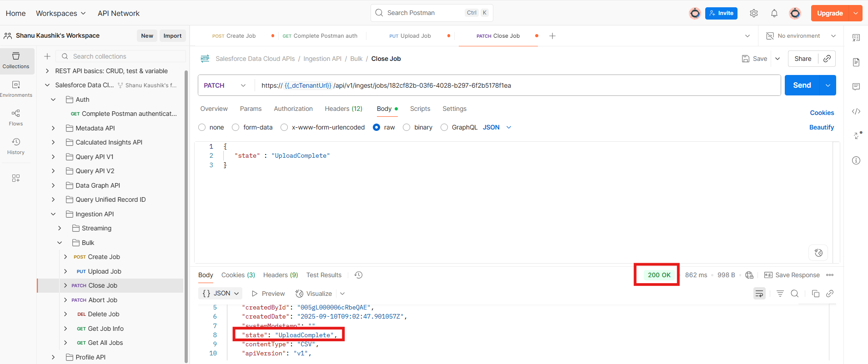The width and height of the screenshot is (868, 364).
Task: Expand the Metadata API folder
Action: [53, 128]
